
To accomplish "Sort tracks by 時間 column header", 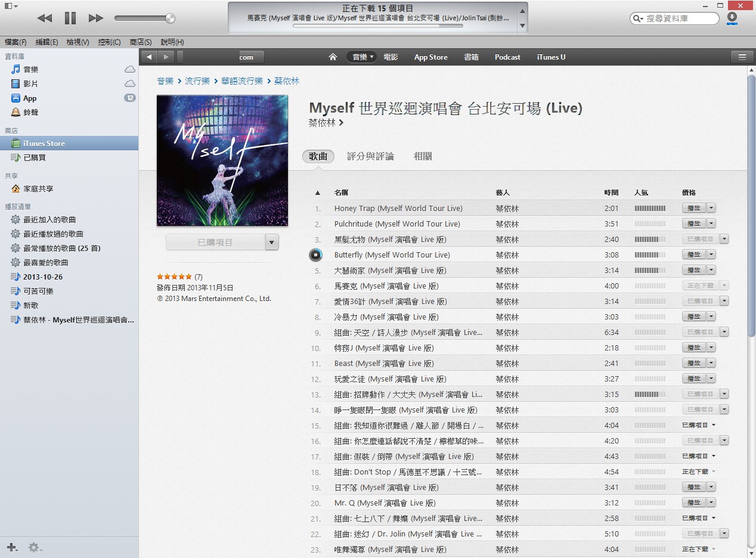I will pos(611,193).
